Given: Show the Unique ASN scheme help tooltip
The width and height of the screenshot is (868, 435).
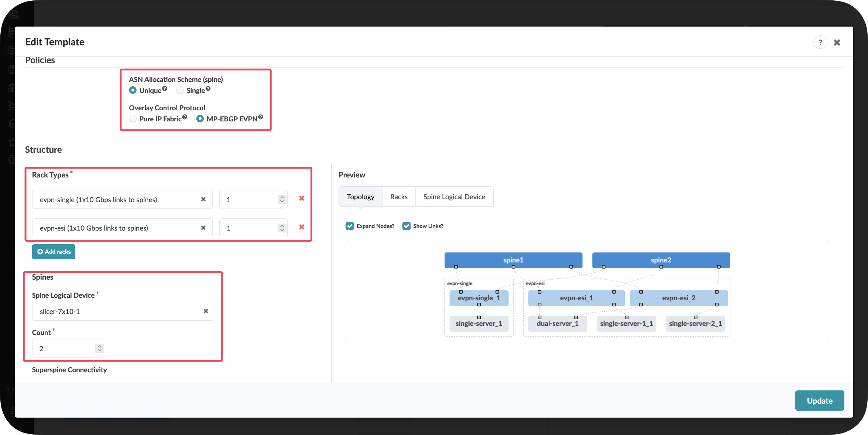Looking at the screenshot, I should click(x=165, y=89).
